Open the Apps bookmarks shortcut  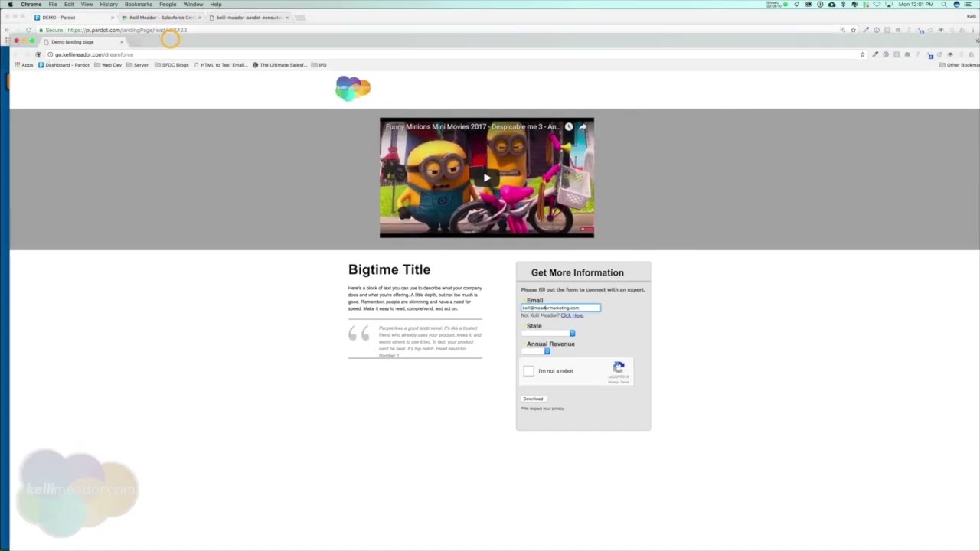[24, 65]
